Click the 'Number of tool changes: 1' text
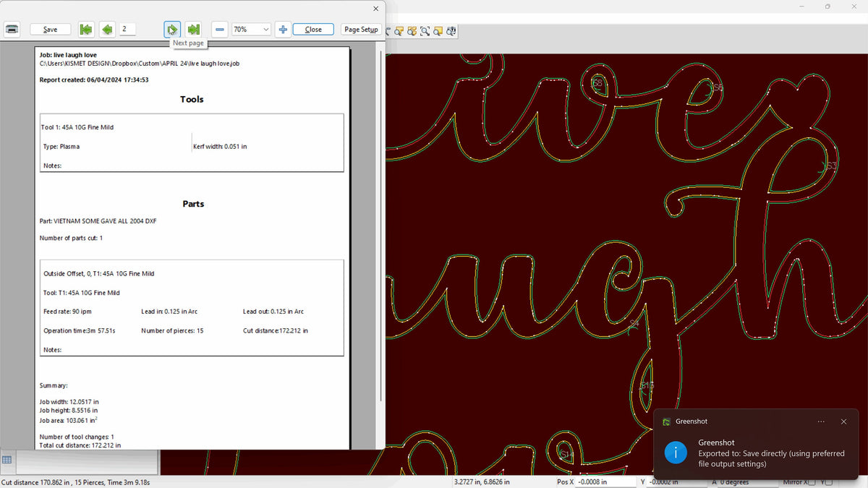Screen dimensions: 868x488 pos(77,437)
